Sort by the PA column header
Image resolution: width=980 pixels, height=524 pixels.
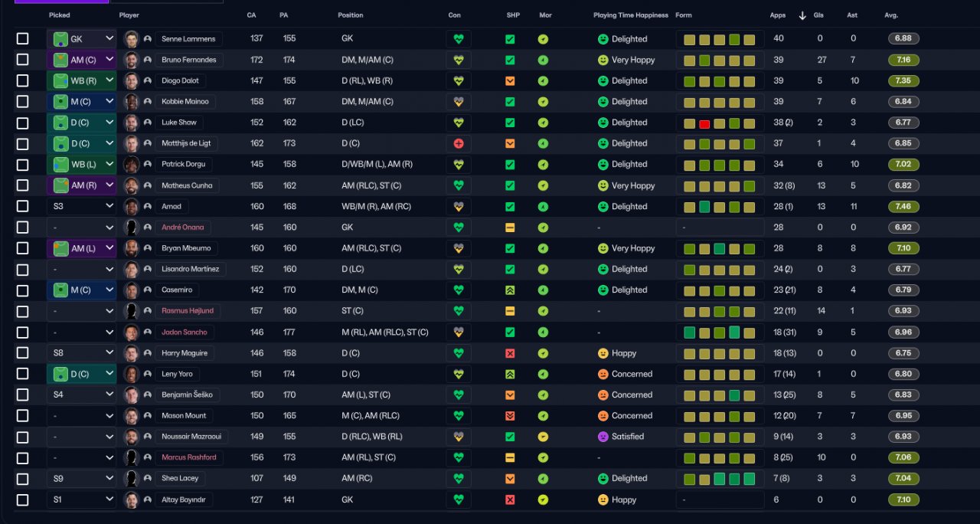284,15
